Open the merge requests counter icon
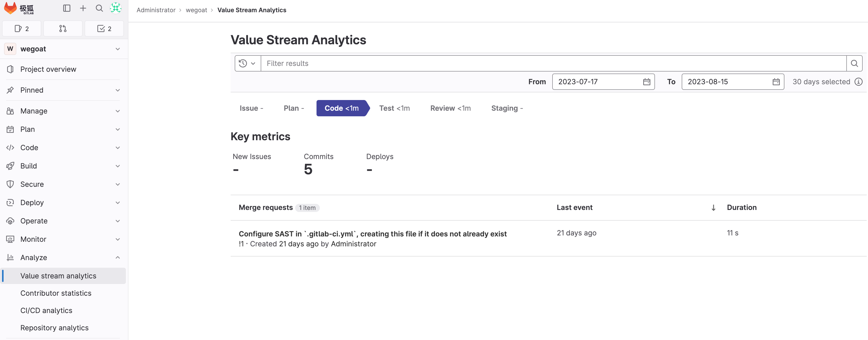868x340 pixels. point(63,29)
